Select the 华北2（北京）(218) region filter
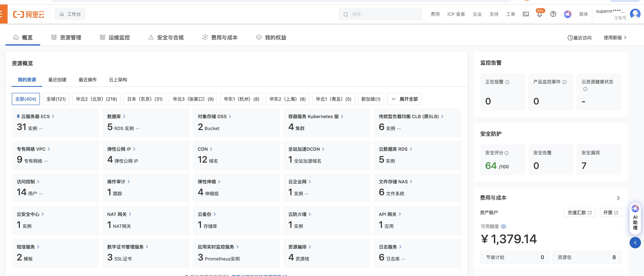Viewport: 644px width, 276px height. pos(96,99)
